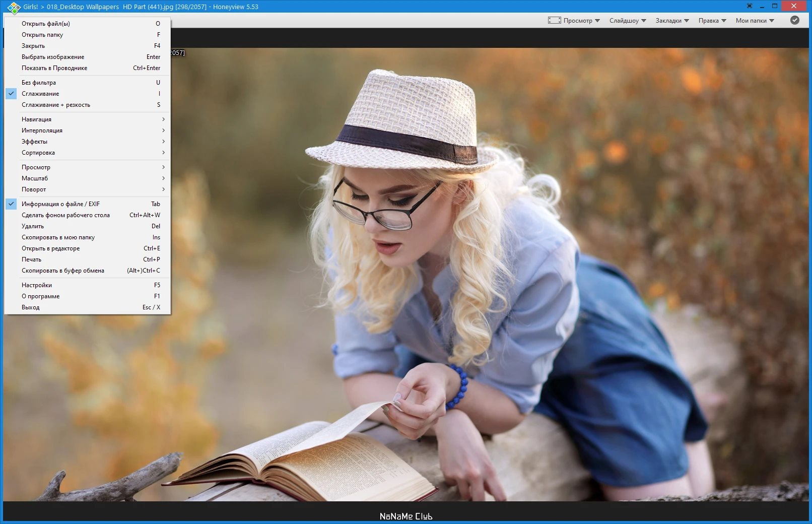Screen dimensions: 812x524
Task: Choose Сделать фоном рабочего стола
Action: point(87,215)
